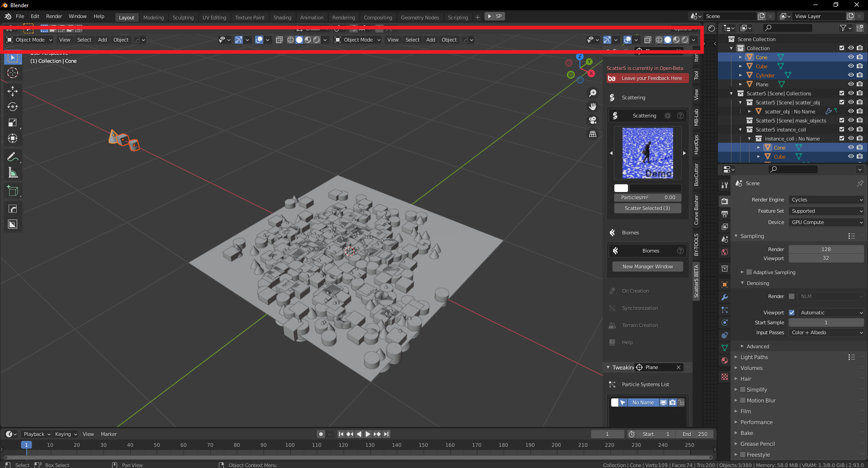Open the Render Engine dropdown showing Cycles
The image size is (868, 468).
click(826, 199)
